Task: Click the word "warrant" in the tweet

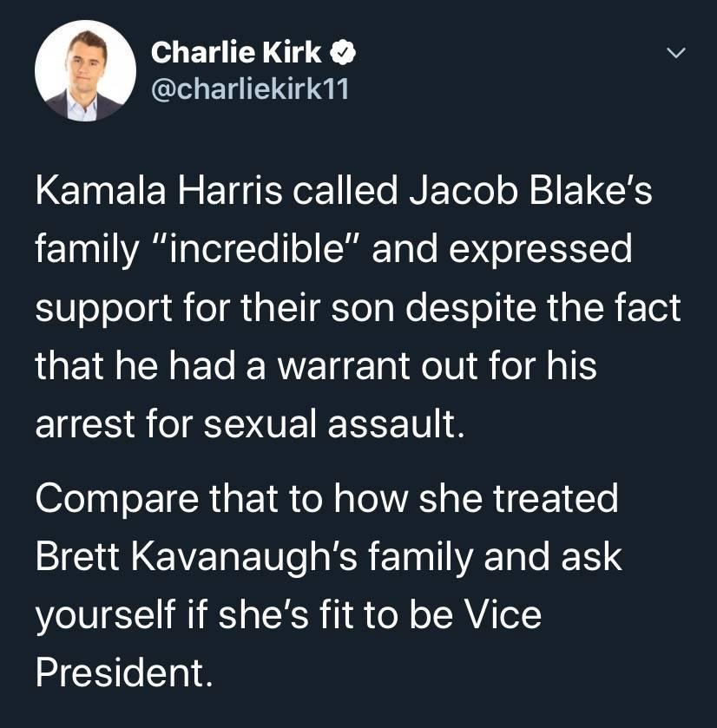Action: [344, 367]
